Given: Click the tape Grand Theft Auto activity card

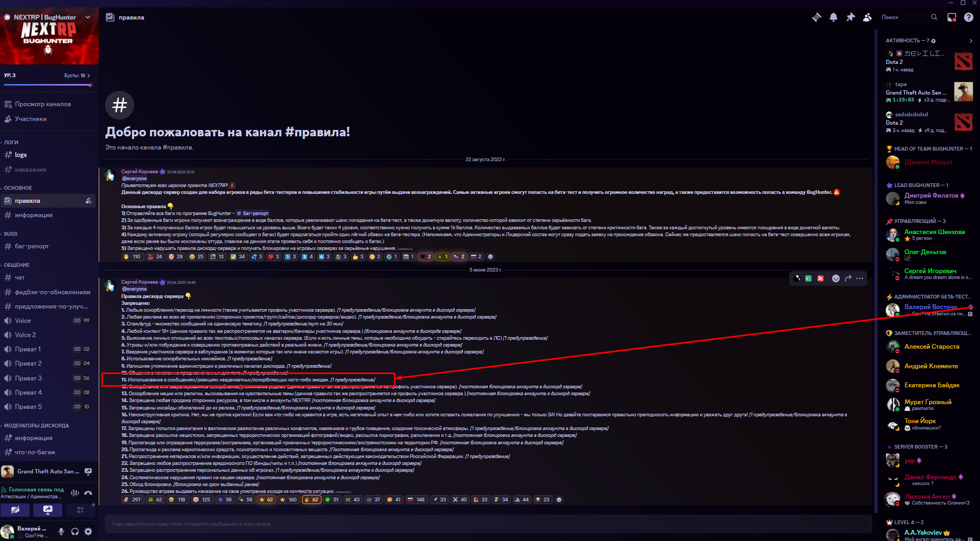Looking at the screenshot, I should [929, 92].
